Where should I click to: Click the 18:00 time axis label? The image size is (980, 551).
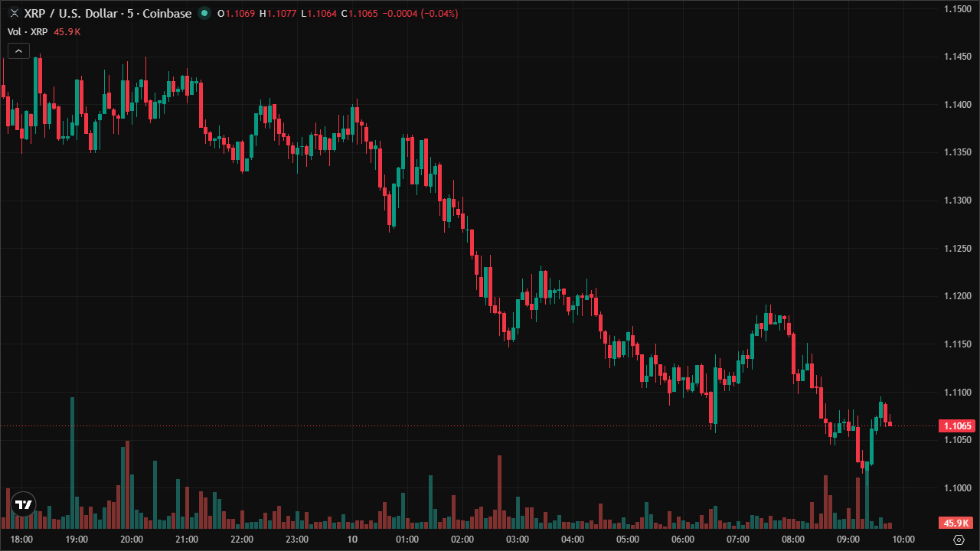click(x=21, y=540)
